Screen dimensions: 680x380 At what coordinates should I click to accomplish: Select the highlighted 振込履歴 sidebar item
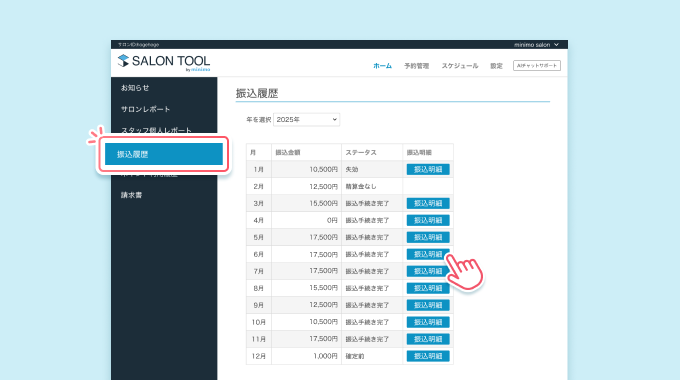[164, 154]
